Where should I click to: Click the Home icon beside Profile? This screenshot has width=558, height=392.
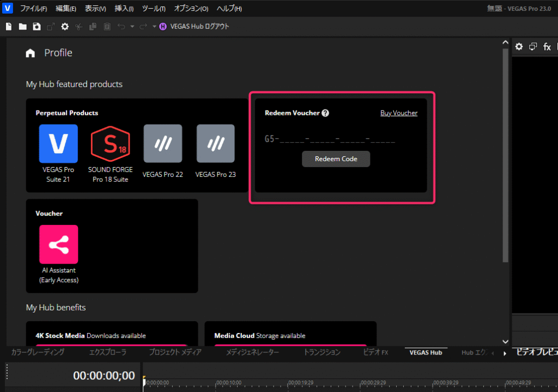[x=31, y=53]
